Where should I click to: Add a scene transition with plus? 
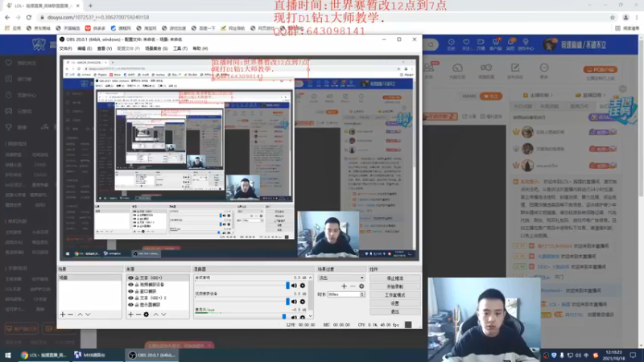(344, 286)
